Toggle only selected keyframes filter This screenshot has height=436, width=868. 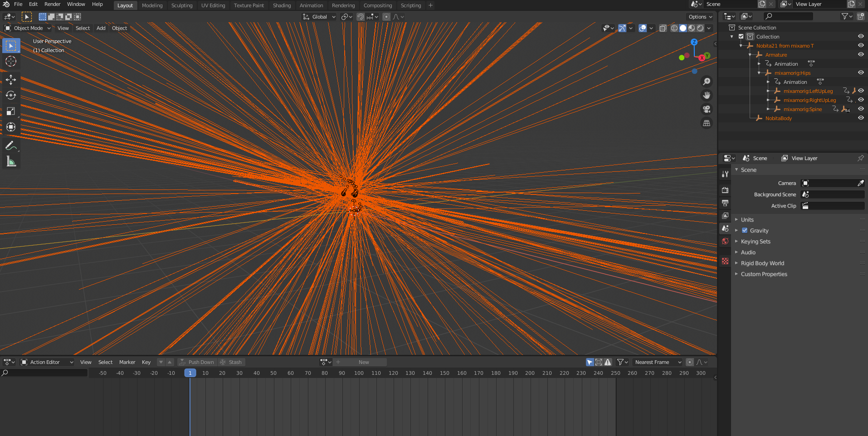[x=590, y=362]
